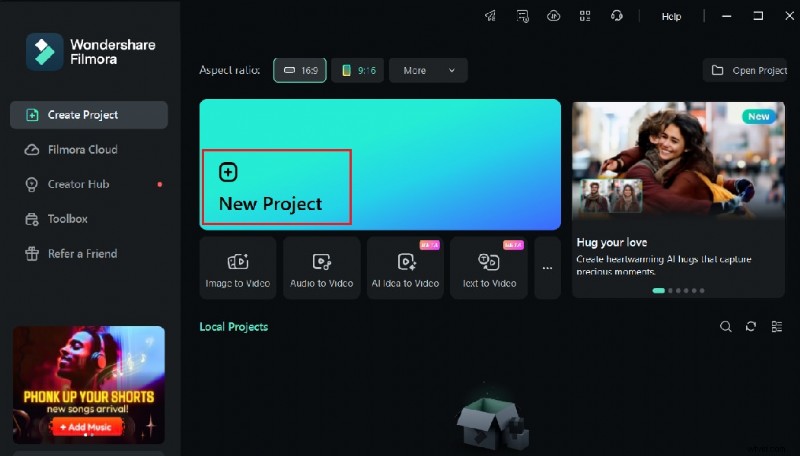Image resolution: width=800 pixels, height=456 pixels.
Task: Open the Image to Video tool
Action: point(238,268)
